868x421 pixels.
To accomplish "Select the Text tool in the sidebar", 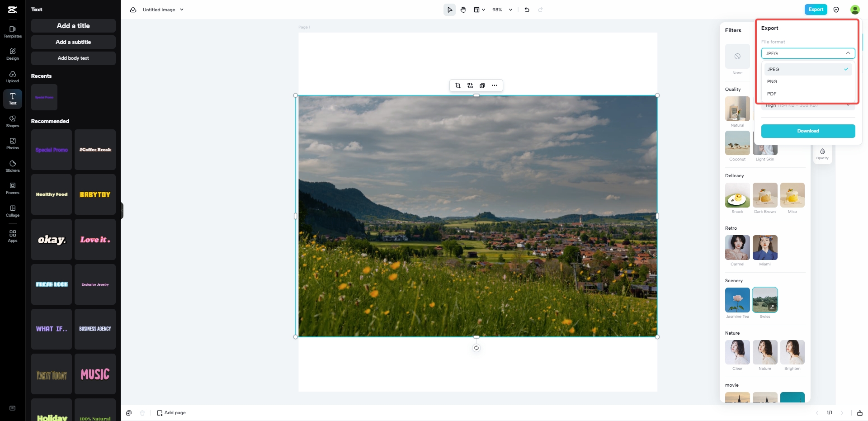I will pos(13,99).
